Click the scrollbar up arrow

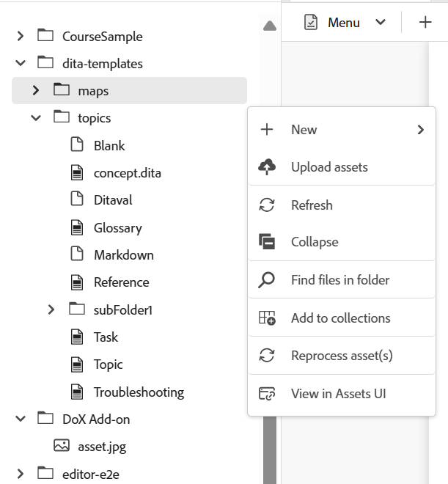(269, 26)
